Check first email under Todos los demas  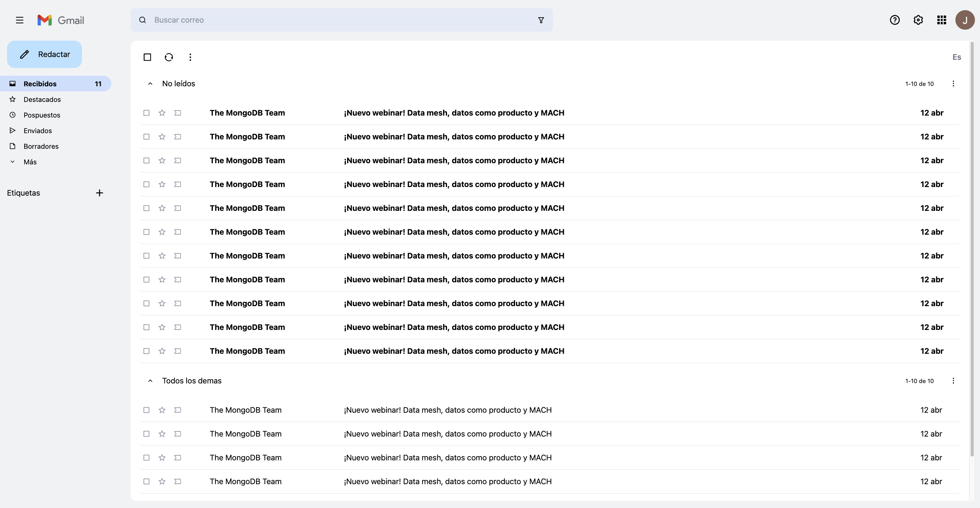point(146,410)
